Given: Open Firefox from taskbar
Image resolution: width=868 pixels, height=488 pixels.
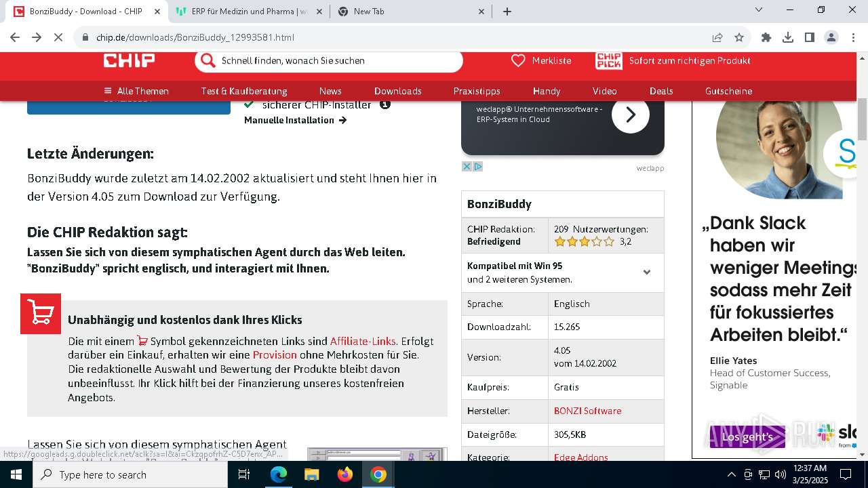Looking at the screenshot, I should pos(345,474).
